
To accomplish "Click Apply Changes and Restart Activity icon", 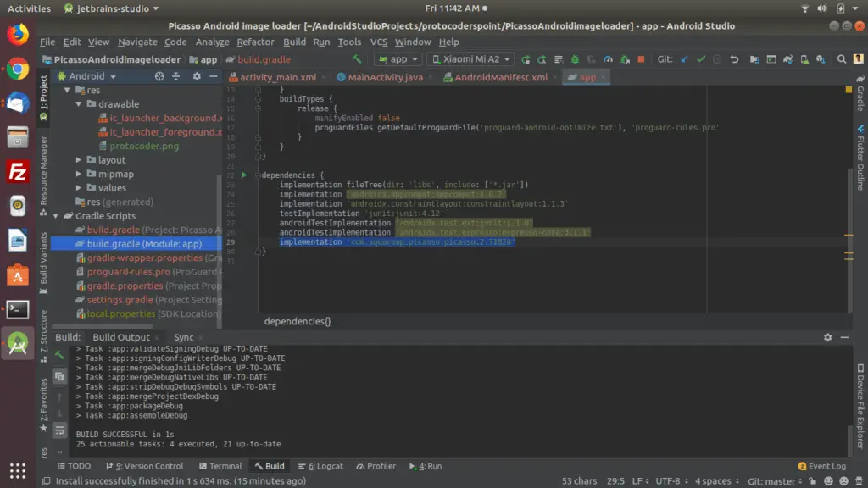I will pos(542,59).
